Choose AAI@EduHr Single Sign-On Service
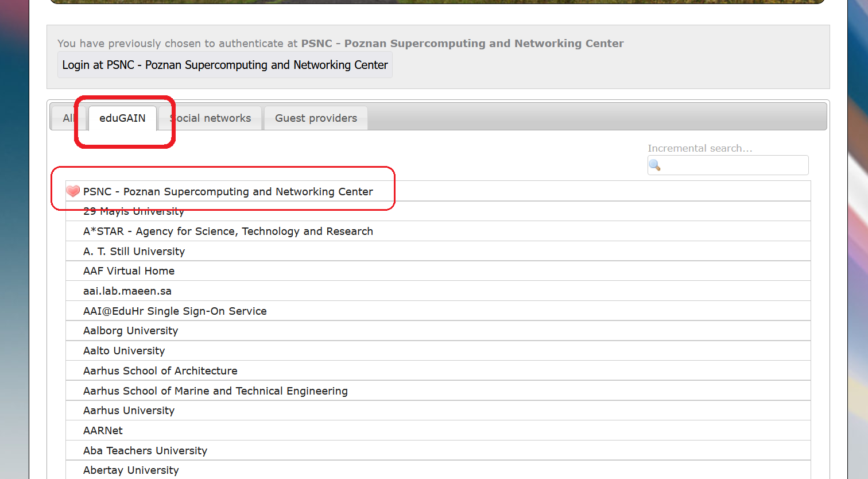Screen dimensions: 868x479 438,311
